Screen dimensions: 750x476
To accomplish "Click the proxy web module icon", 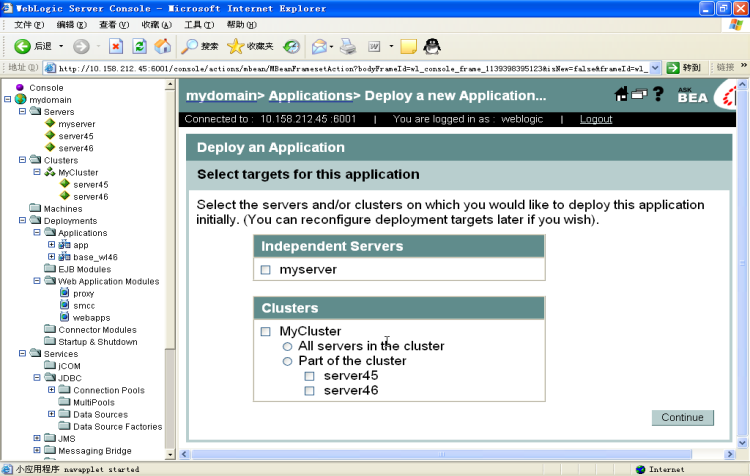I will pyautogui.click(x=65, y=293).
